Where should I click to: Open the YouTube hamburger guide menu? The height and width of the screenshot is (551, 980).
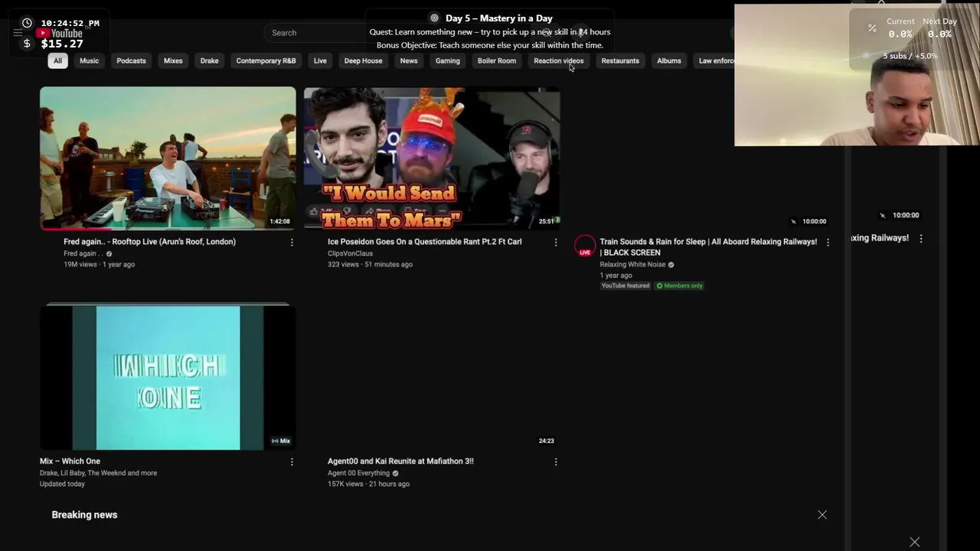click(x=18, y=33)
